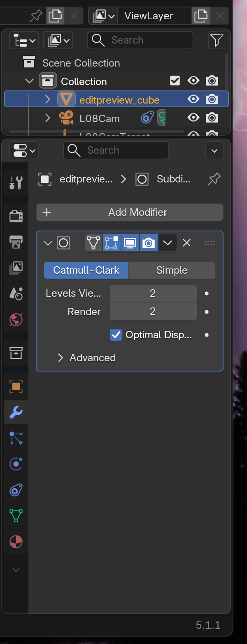Expand the editpreview_cube row
247x644 pixels.
tap(48, 99)
